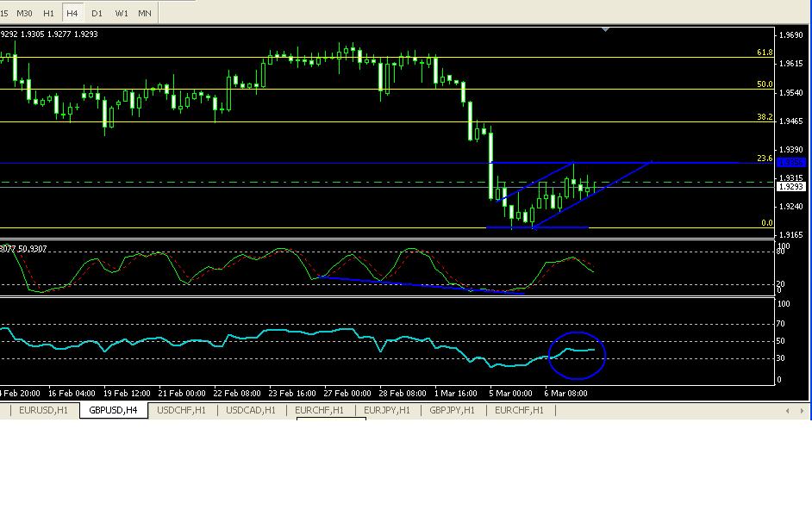Select the GBPUSD,H4 chart tab
Image resolution: width=812 pixels, height=522 pixels.
(113, 411)
